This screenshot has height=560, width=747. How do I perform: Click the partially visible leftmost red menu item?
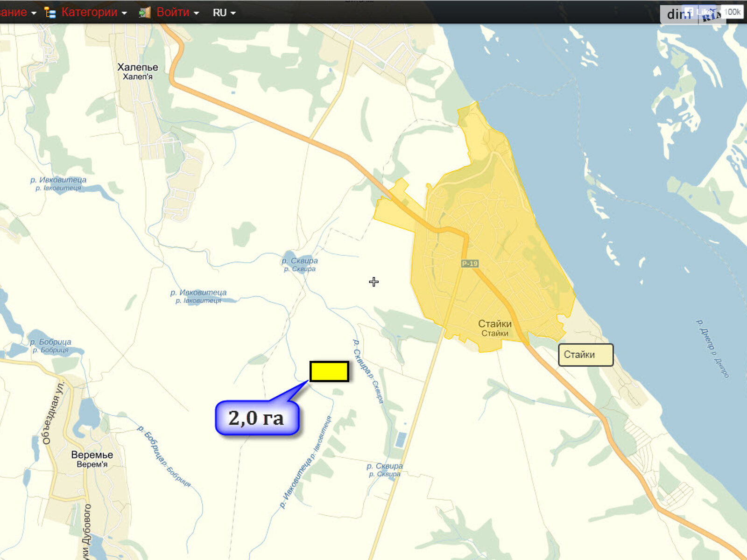[17, 13]
